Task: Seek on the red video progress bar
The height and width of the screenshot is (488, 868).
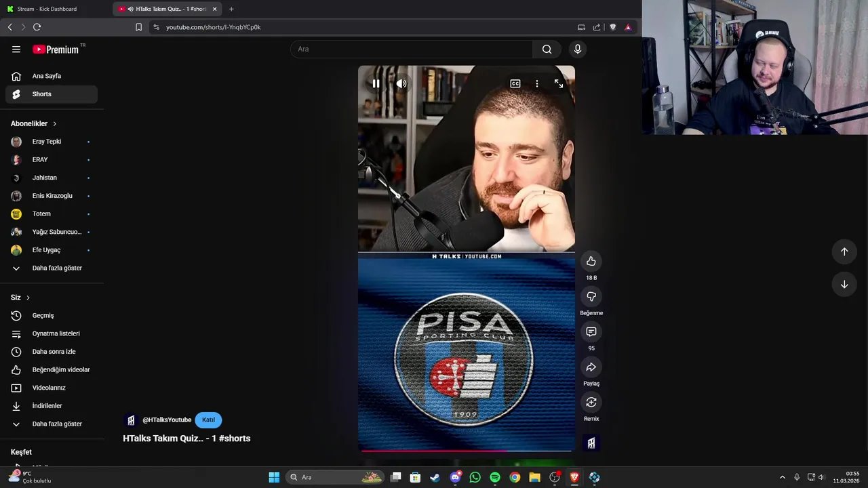Action: pos(467,450)
